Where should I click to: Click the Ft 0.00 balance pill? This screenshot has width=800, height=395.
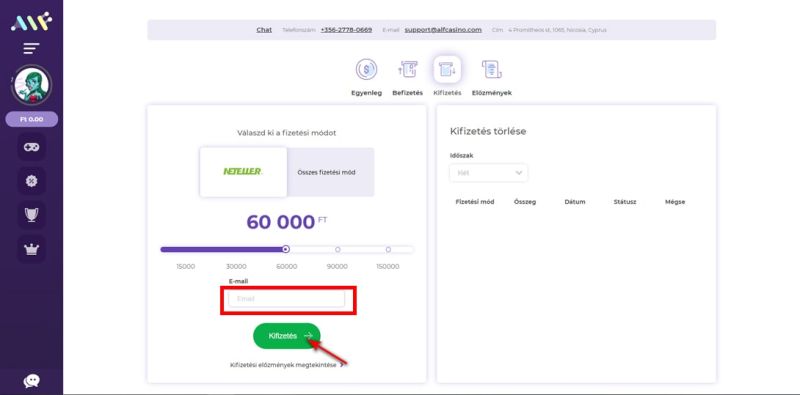click(x=31, y=119)
